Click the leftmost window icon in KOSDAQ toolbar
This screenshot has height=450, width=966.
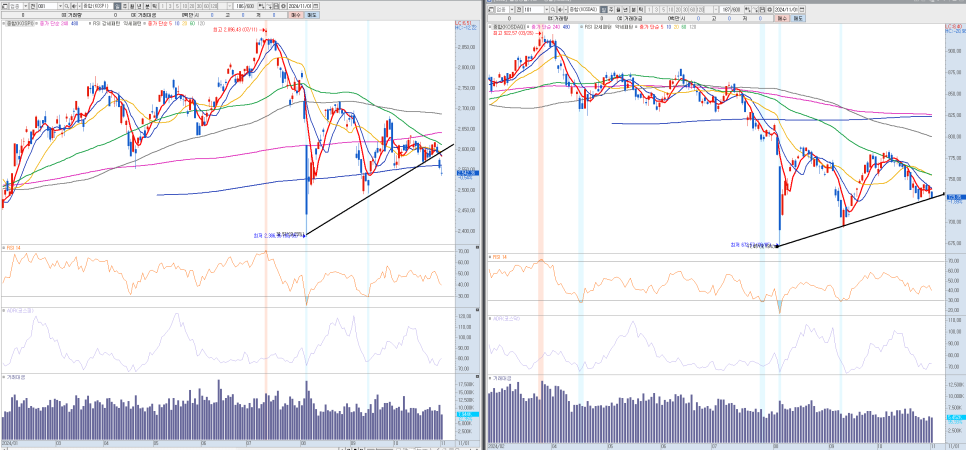tap(491, 9)
